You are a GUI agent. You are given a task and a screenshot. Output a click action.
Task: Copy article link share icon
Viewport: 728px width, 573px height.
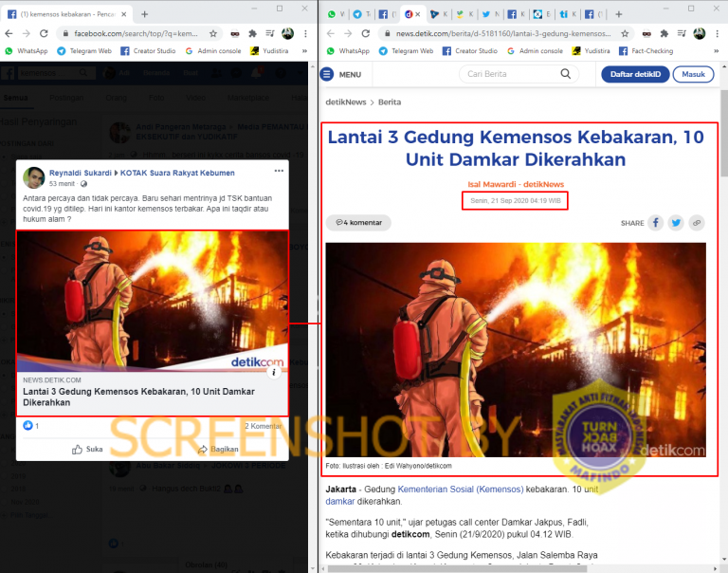point(697,223)
